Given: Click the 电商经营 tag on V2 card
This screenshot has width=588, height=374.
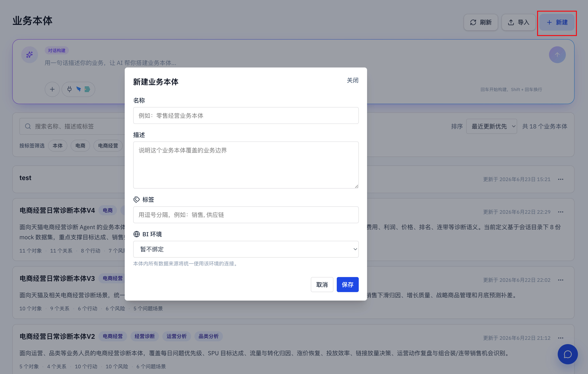Looking at the screenshot, I should point(113,336).
